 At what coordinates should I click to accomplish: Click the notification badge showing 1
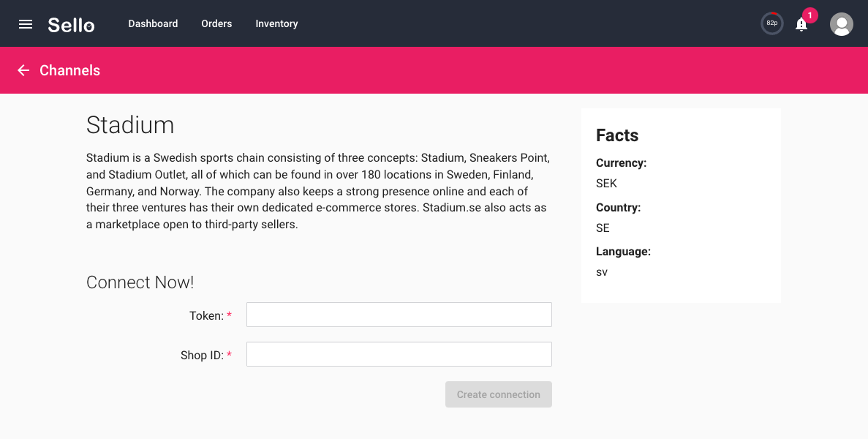pos(810,15)
